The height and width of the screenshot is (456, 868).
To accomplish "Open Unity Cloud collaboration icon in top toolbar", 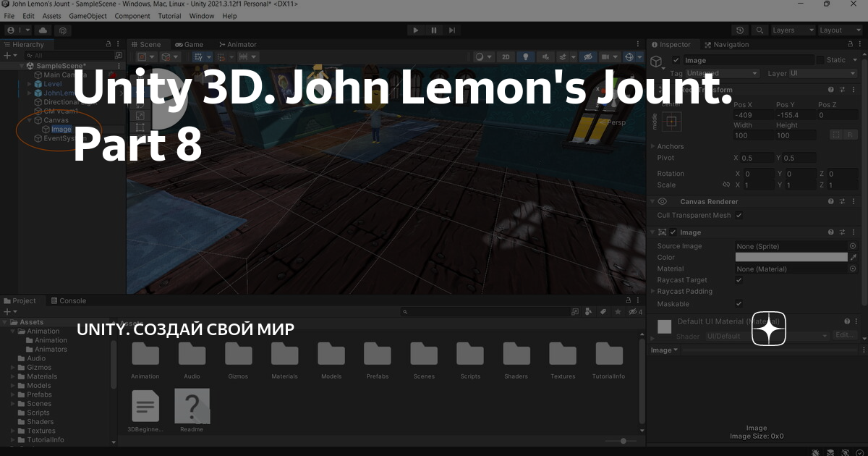I will point(42,30).
